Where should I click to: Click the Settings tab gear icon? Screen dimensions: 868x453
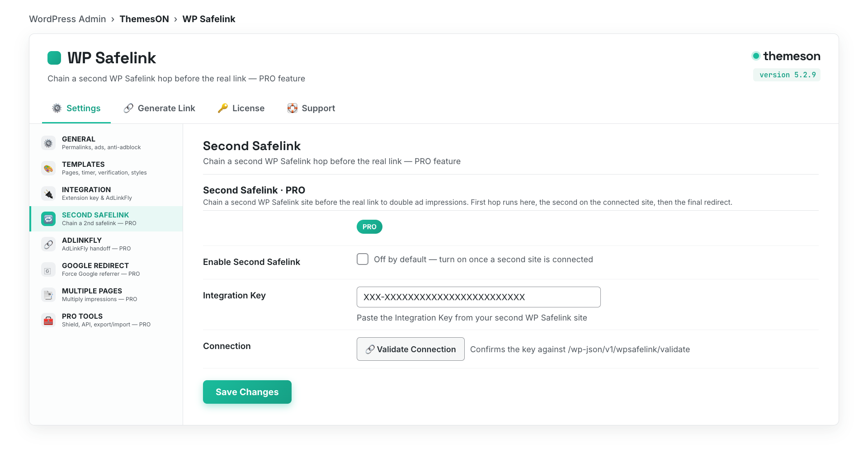[57, 108]
